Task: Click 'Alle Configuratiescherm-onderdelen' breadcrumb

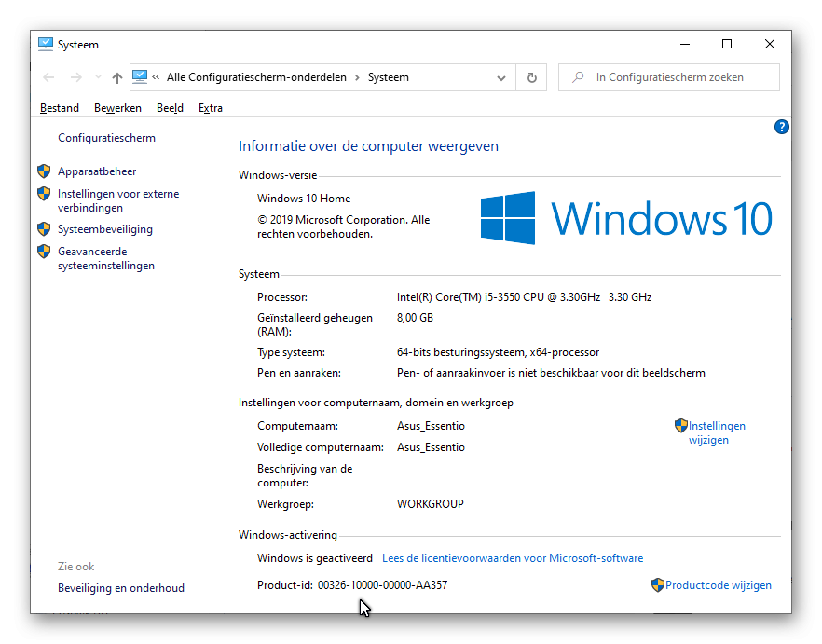Action: pos(256,77)
